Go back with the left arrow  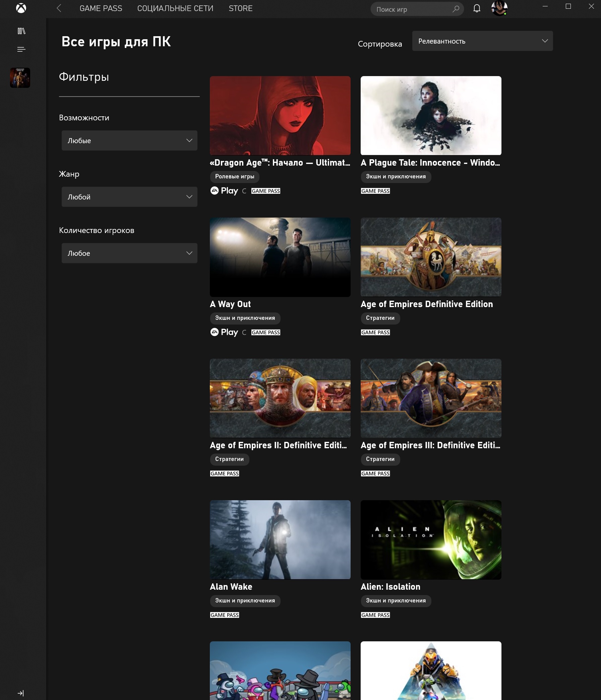click(59, 8)
